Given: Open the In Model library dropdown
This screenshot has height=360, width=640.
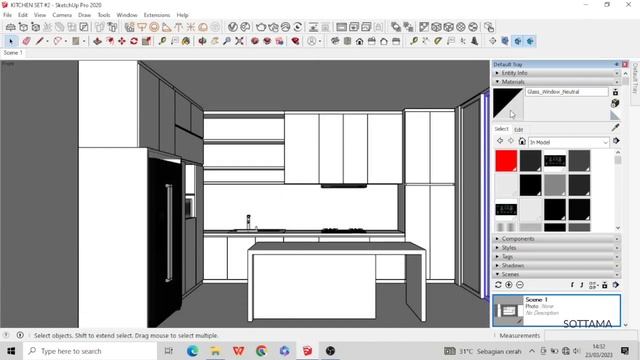Looking at the screenshot, I should [568, 142].
